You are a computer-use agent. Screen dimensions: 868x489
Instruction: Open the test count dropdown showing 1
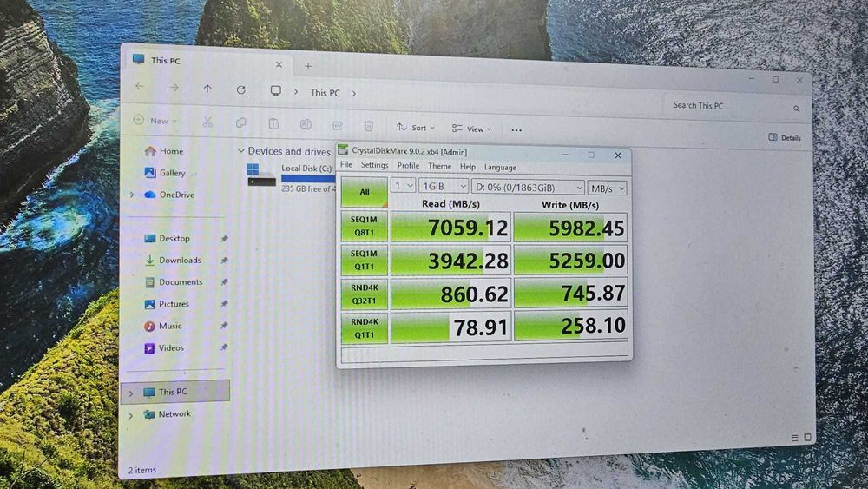coord(403,186)
